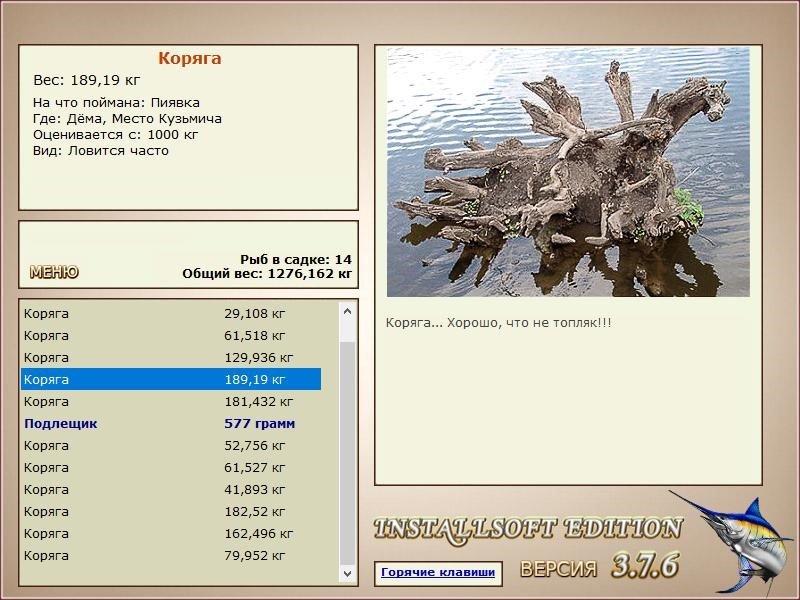Select Коряга 41,893 кг row

click(171, 489)
